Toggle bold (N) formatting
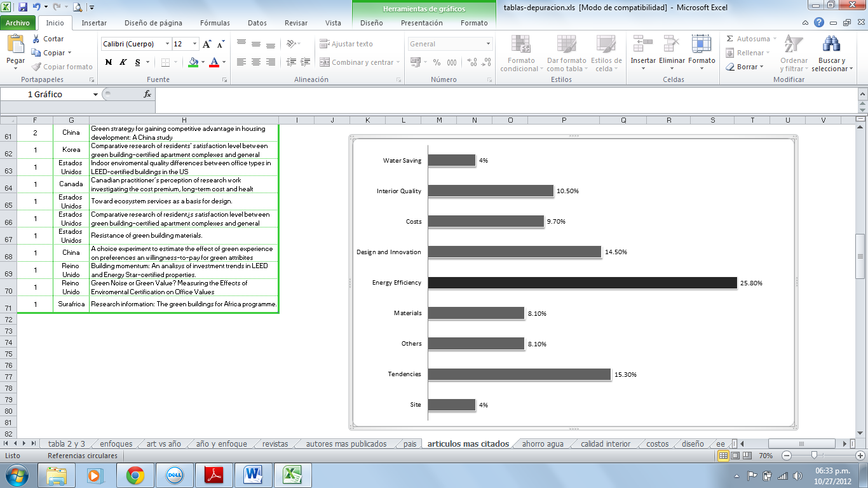Image resolution: width=868 pixels, height=488 pixels. [x=108, y=62]
